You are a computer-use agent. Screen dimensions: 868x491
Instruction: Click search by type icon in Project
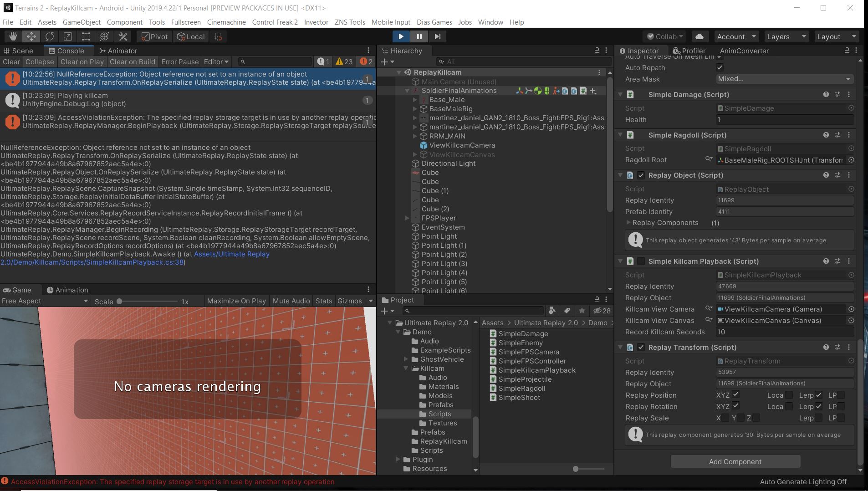[552, 311]
